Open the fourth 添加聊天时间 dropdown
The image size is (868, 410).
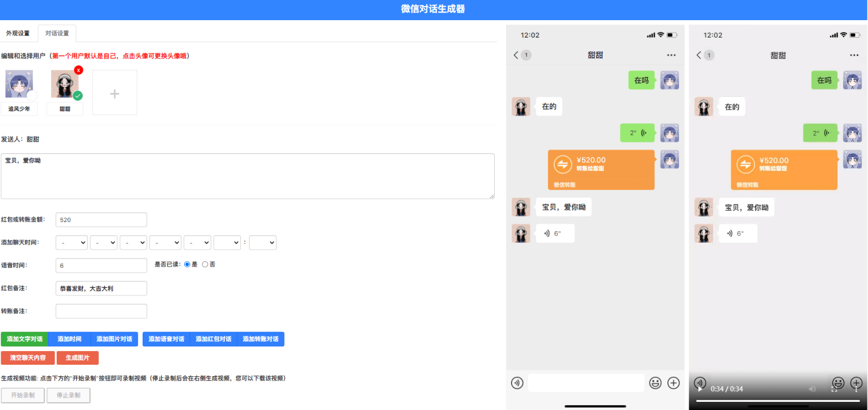tap(166, 243)
